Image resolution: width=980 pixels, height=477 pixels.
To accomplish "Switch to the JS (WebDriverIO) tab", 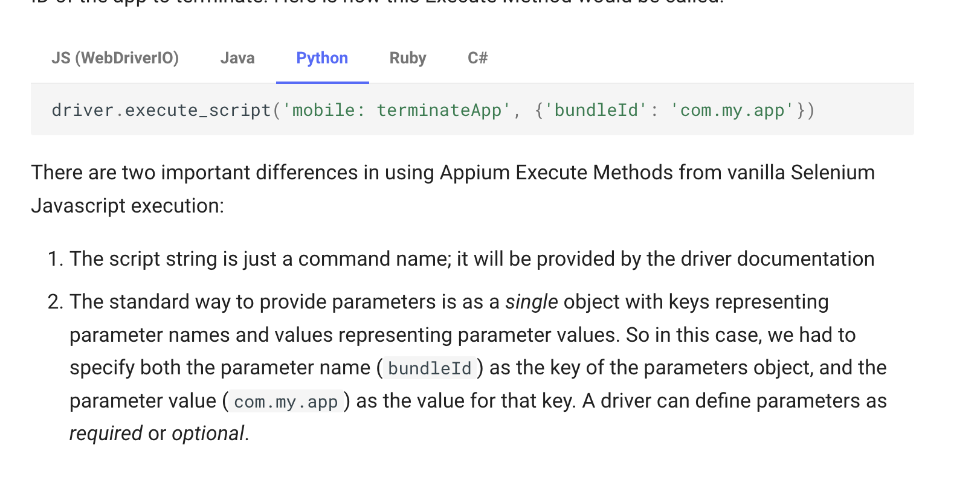I will point(115,58).
